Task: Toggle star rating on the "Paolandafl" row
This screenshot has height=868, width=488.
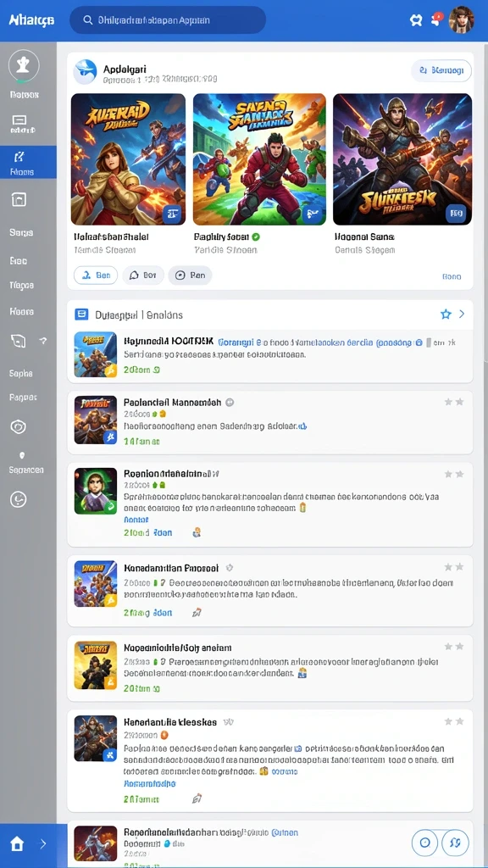Action: coord(454,402)
